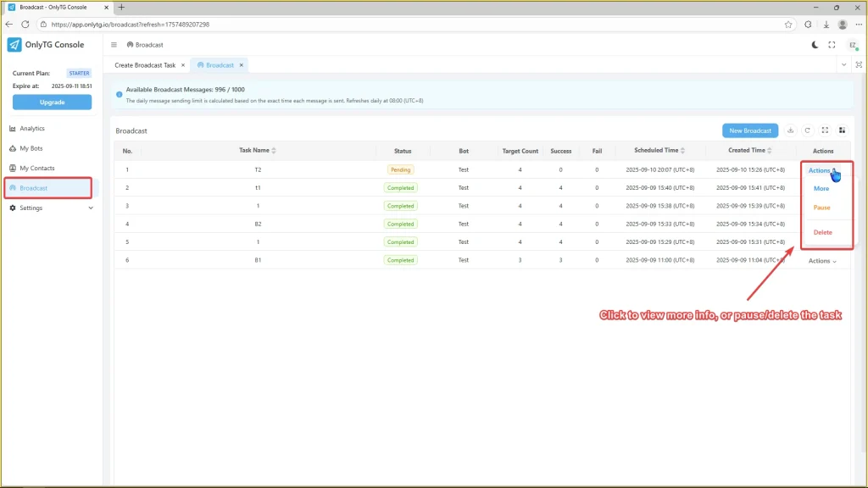The height and width of the screenshot is (488, 868).
Task: Open the browser profile avatar
Action: [x=843, y=25]
